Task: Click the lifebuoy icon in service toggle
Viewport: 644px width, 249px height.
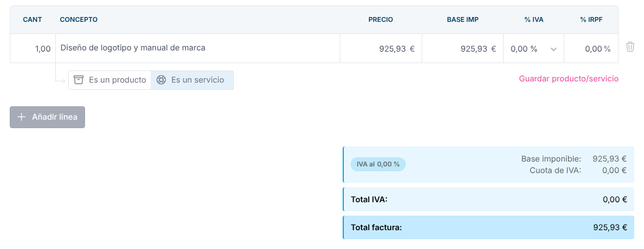Action: point(161,80)
